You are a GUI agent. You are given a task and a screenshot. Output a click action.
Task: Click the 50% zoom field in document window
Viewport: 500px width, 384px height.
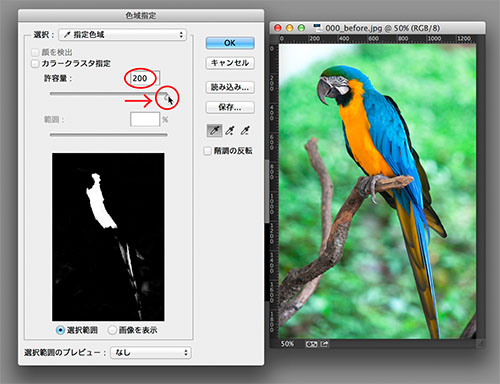(x=287, y=344)
